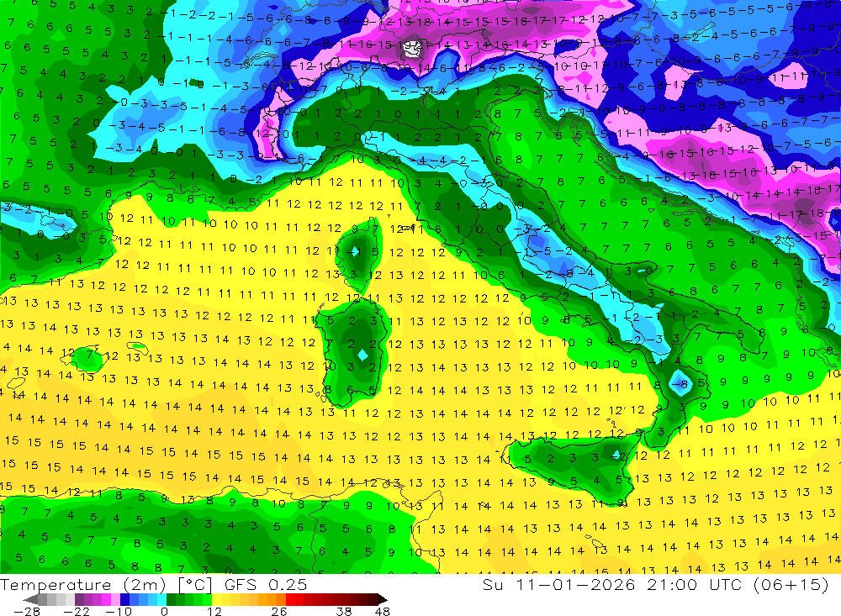Click the "12" label on the color scale
This screenshot has width=841, height=616.
click(214, 611)
